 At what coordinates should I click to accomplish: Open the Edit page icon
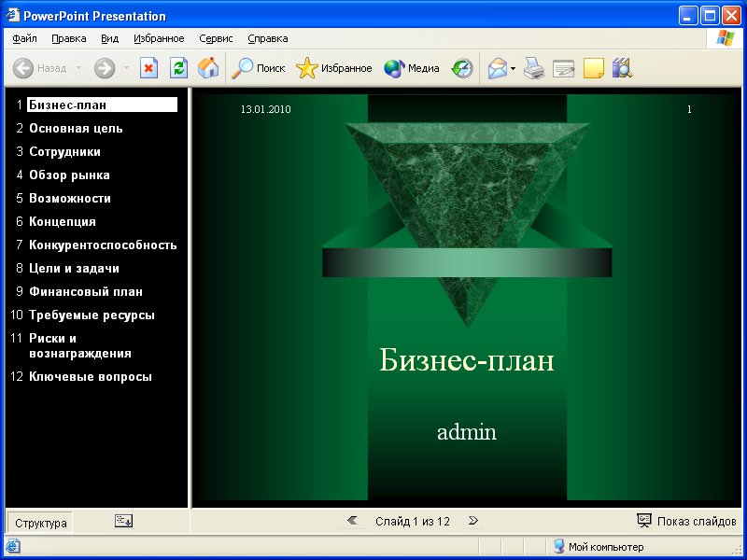click(564, 68)
